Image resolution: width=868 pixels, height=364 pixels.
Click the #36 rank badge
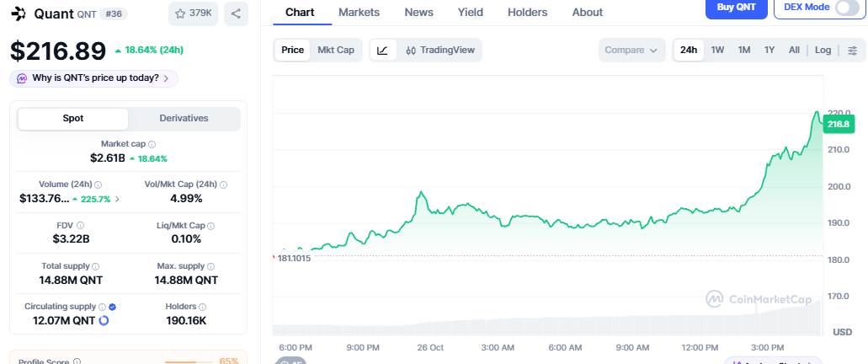(114, 13)
